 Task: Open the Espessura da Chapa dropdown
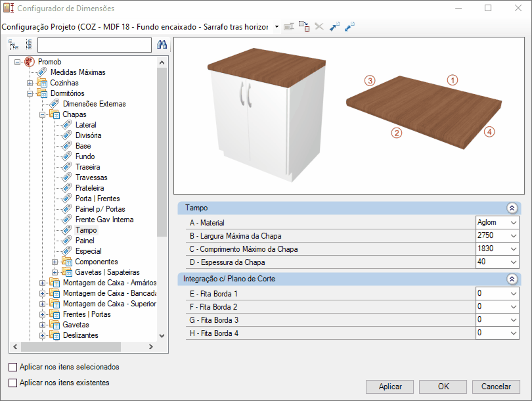tap(514, 262)
